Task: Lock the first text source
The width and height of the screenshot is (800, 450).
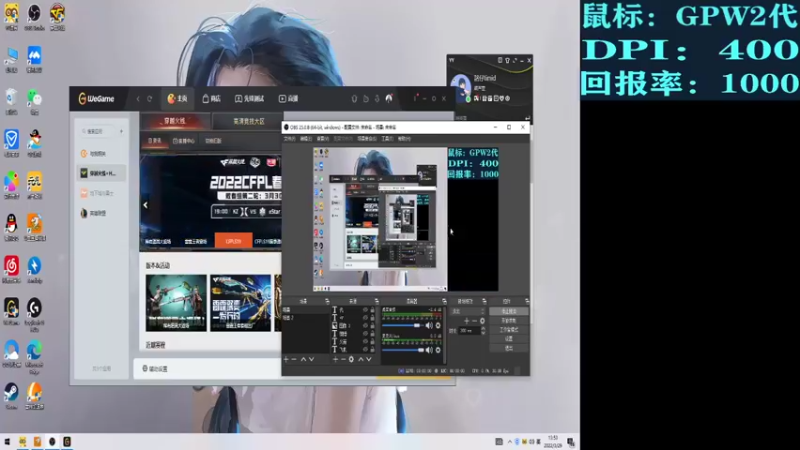Action: 372,310
